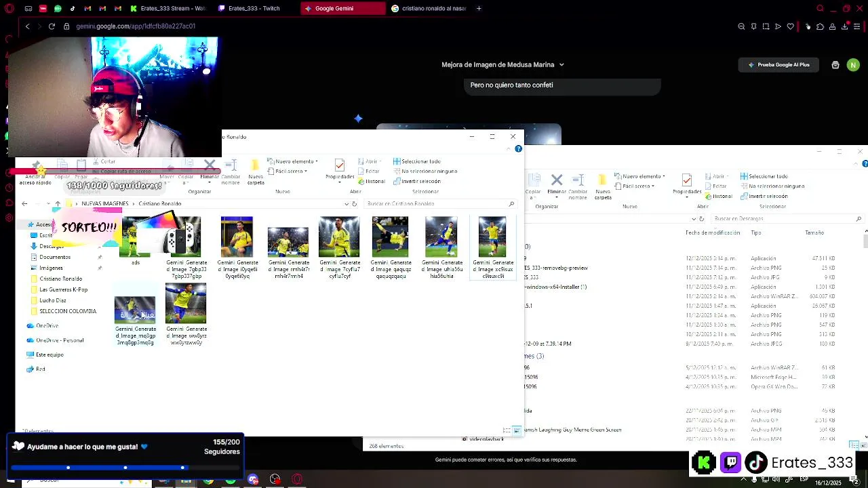868x488 pixels.
Task: Select the Gemini Generated Image uhia56u thumbnail
Action: [441, 248]
